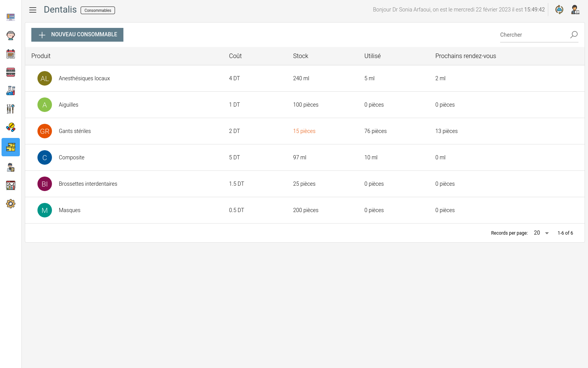Open the calendar appointments icon
The height and width of the screenshot is (368, 588).
coord(11,54)
